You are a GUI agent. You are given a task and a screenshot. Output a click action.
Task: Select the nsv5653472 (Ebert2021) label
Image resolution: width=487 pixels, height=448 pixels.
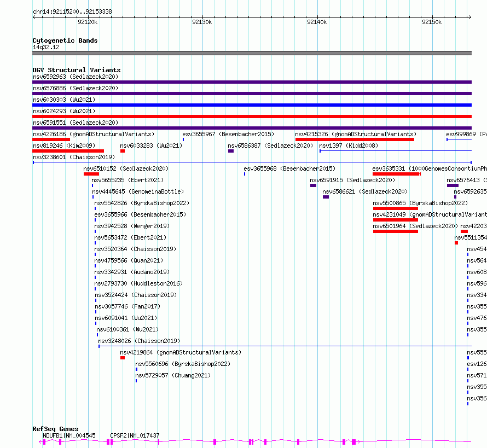point(130,237)
